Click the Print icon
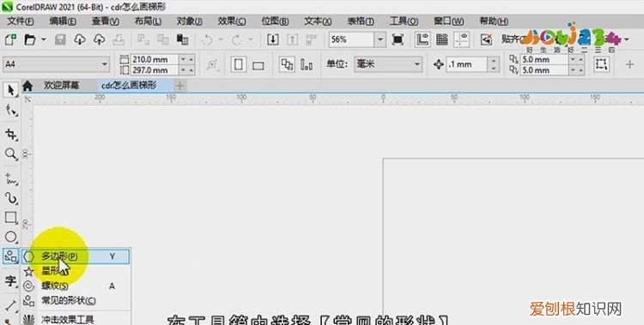 (118, 39)
